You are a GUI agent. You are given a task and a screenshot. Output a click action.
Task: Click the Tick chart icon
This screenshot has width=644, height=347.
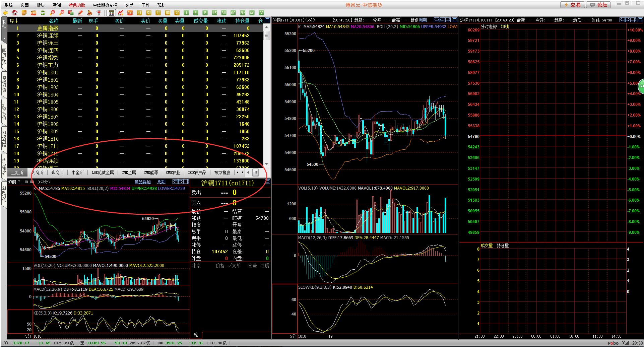click(130, 13)
